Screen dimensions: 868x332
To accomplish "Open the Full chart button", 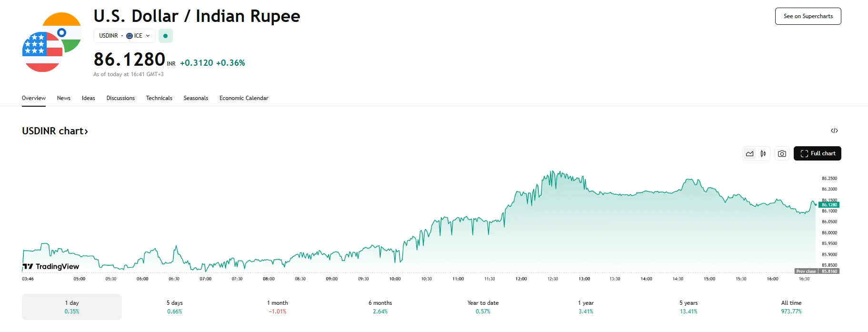I will (x=817, y=153).
